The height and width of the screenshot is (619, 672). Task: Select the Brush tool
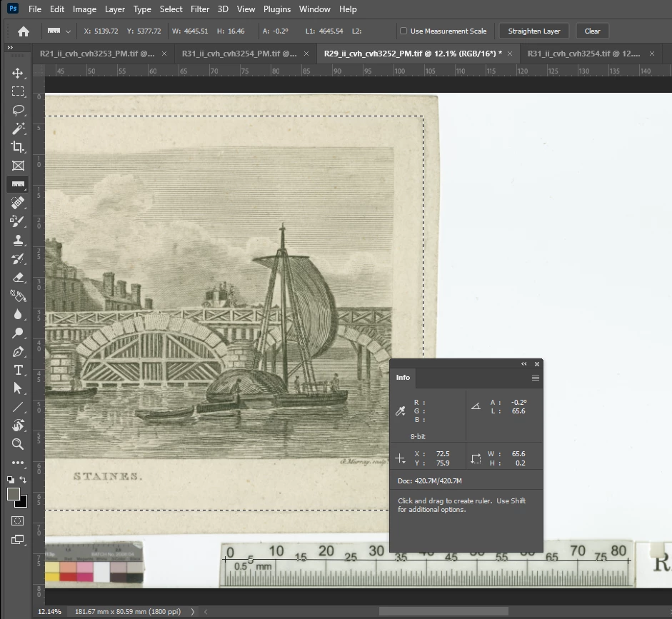(18, 221)
